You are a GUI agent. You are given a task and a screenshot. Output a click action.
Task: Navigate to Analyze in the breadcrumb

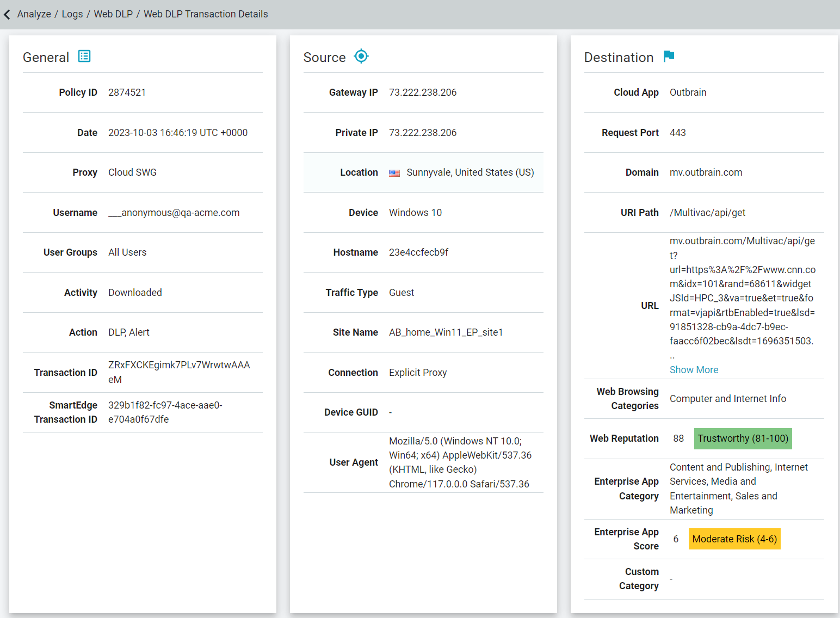click(x=34, y=14)
